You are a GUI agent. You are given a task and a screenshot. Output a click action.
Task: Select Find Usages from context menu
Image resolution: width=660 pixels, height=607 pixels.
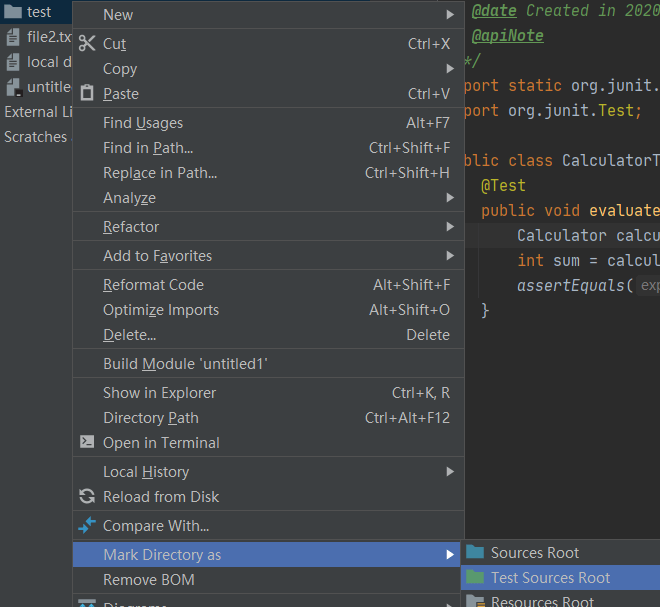click(x=143, y=123)
